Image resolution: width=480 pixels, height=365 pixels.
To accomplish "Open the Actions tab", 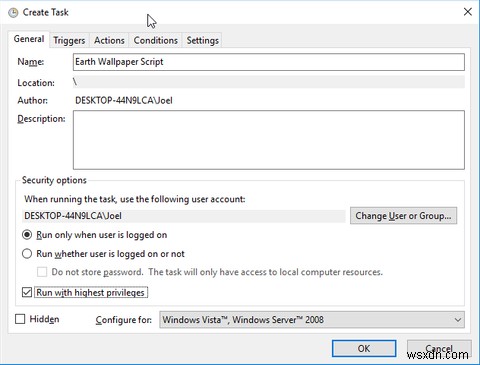I will click(109, 40).
